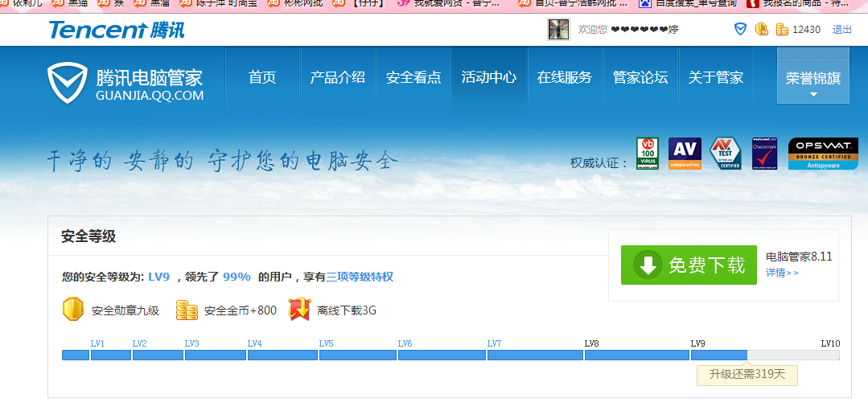The width and height of the screenshot is (868, 415).
Task: Click the green 免费下载 button
Action: [689, 265]
